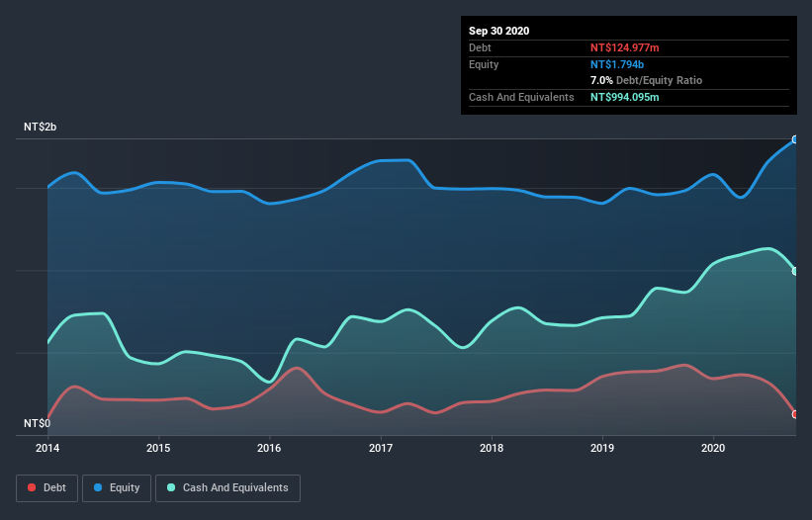This screenshot has height=520, width=812.
Task: Click the Cash And Equivalents tooltip label
Action: pos(521,97)
